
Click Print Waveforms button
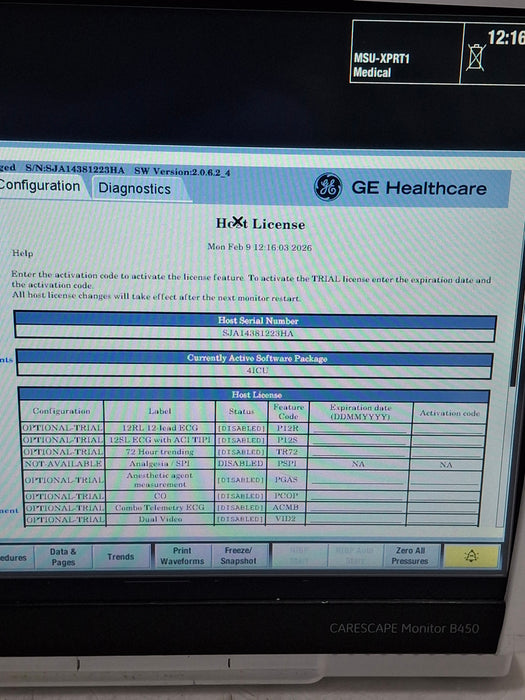182,556
